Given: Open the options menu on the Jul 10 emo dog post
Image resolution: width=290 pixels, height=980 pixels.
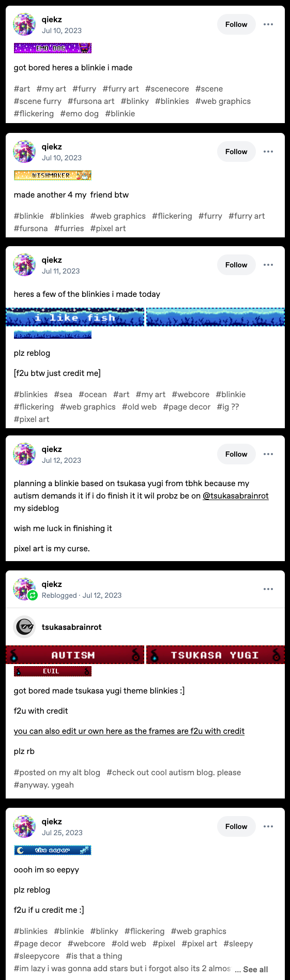Looking at the screenshot, I should pos(268,24).
